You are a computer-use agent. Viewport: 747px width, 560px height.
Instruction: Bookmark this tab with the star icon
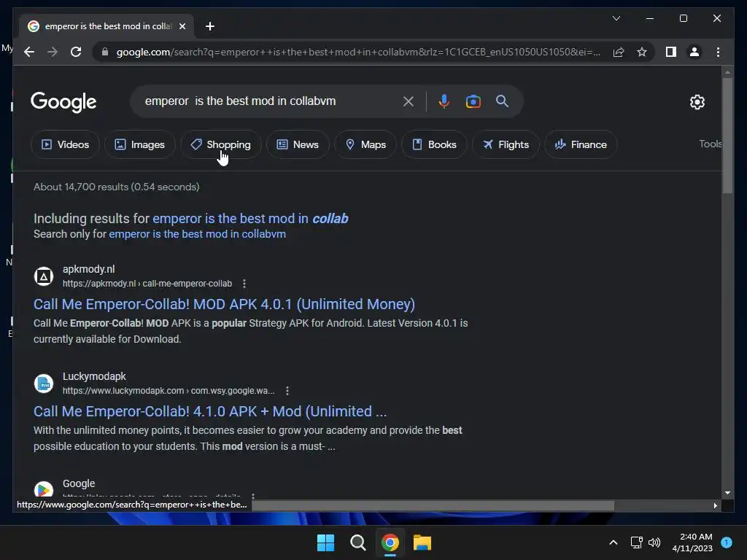[642, 52]
